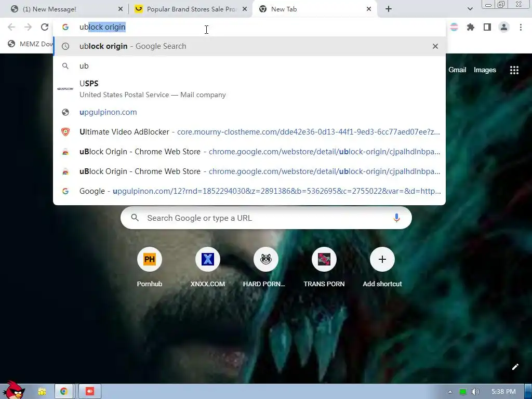Close the New Tab tab
The width and height of the screenshot is (532, 399).
(369, 9)
